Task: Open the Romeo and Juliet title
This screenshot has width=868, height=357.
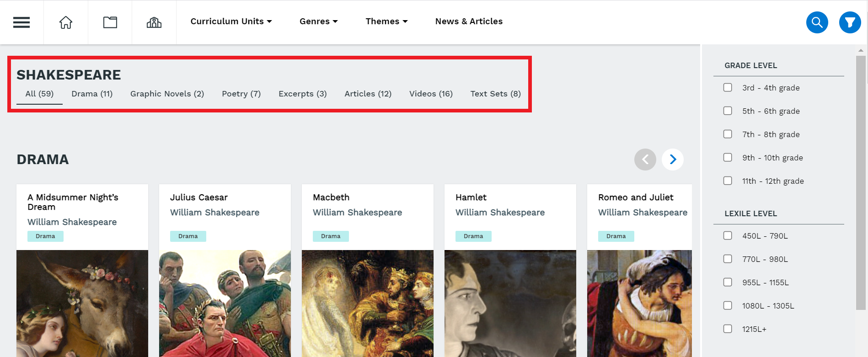Action: coord(636,197)
